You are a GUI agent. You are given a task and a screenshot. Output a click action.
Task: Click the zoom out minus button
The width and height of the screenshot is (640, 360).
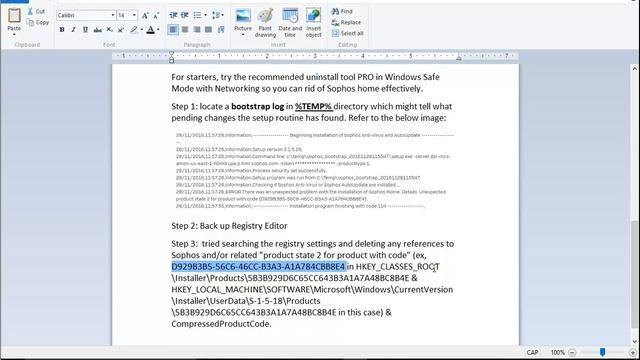point(572,352)
